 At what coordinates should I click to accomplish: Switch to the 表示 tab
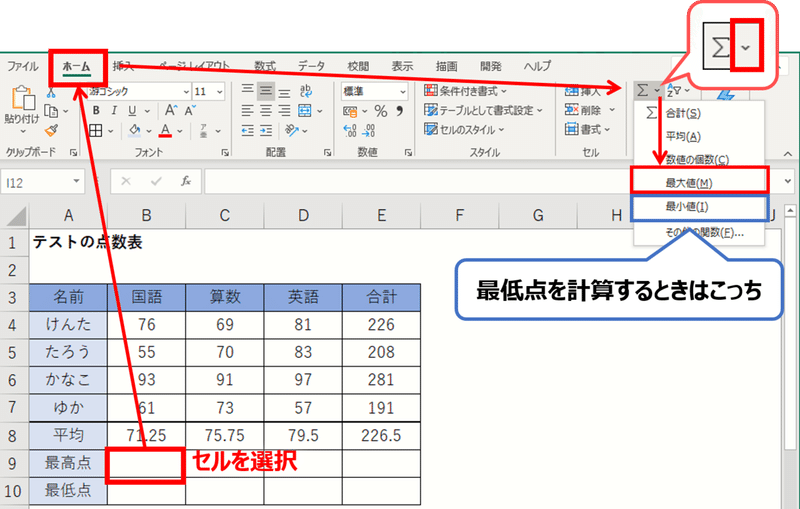pyautogui.click(x=402, y=66)
